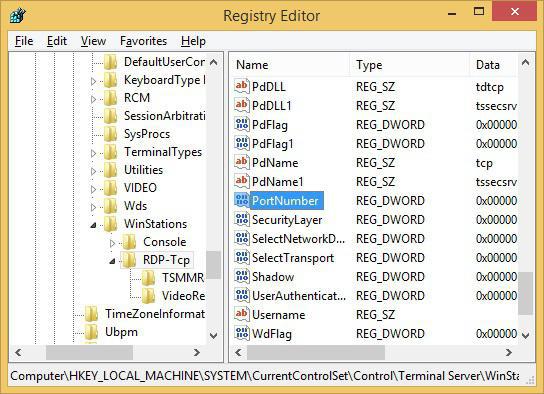This screenshot has height=394, width=544.
Task: Select the PdDLL string value icon
Action: [241, 86]
